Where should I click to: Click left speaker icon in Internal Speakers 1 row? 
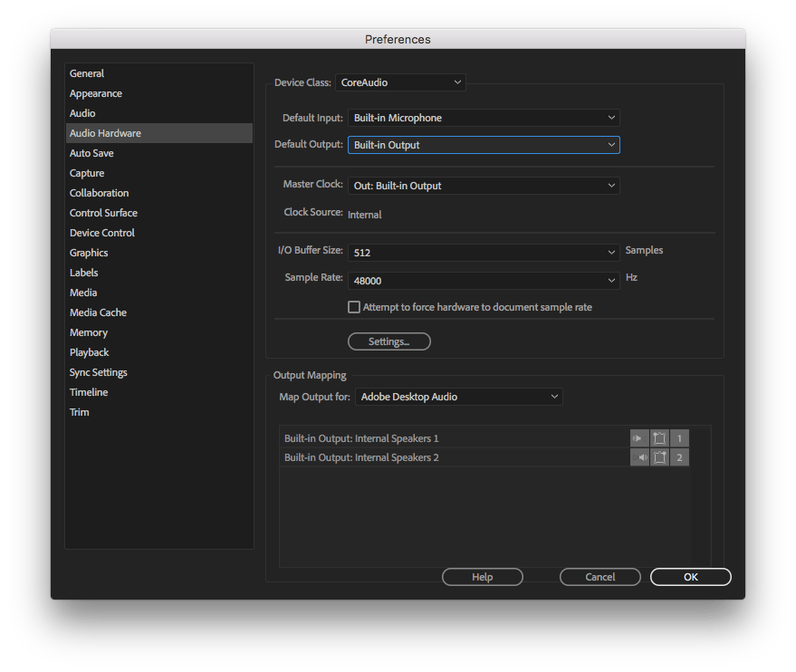pos(639,438)
